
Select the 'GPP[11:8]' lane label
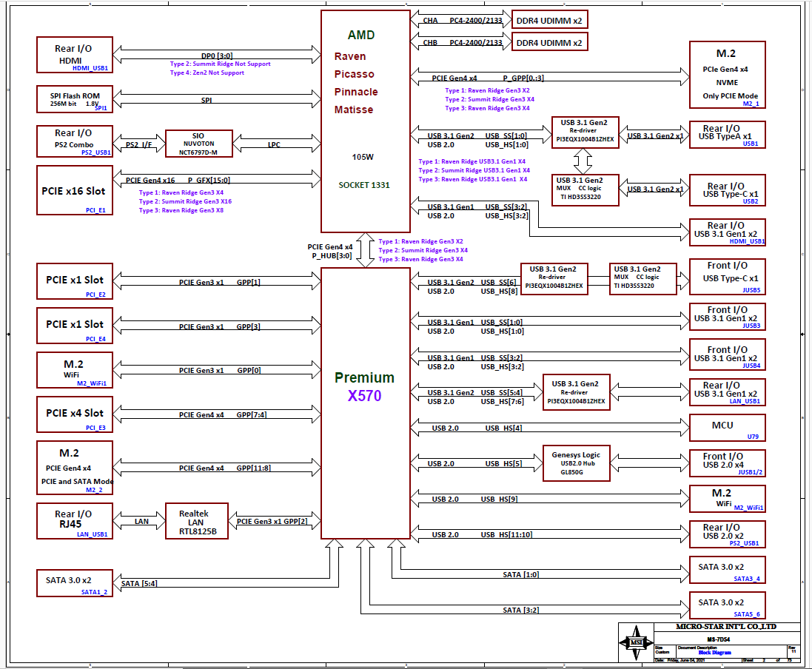click(x=254, y=468)
